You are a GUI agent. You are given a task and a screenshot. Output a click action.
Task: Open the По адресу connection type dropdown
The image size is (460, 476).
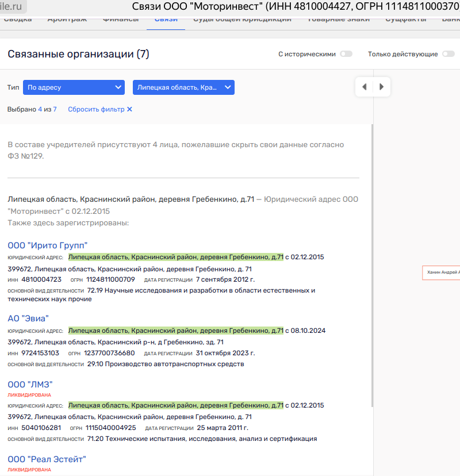[74, 87]
